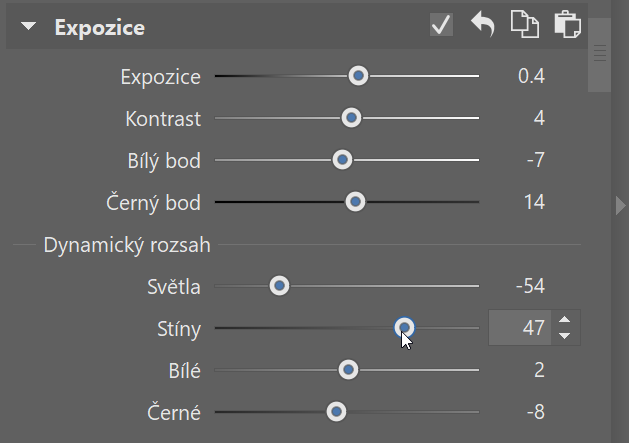This screenshot has width=629, height=443.
Task: Collapse the Expozice section triangle
Action: (x=28, y=26)
